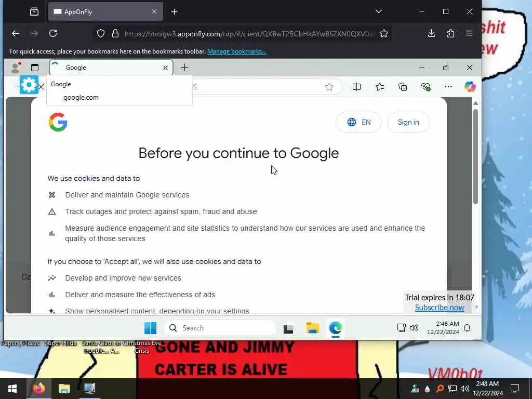Close the AppOnFly Firefox tab
This screenshot has width=532, height=399.
click(x=154, y=11)
